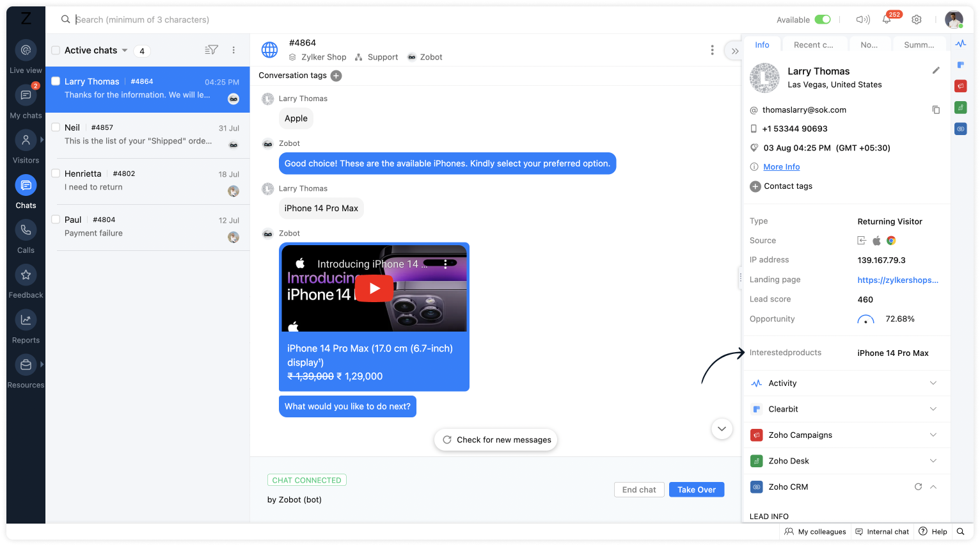This screenshot has height=546, width=980.
Task: Switch to the Recent c... tab
Action: (x=813, y=45)
